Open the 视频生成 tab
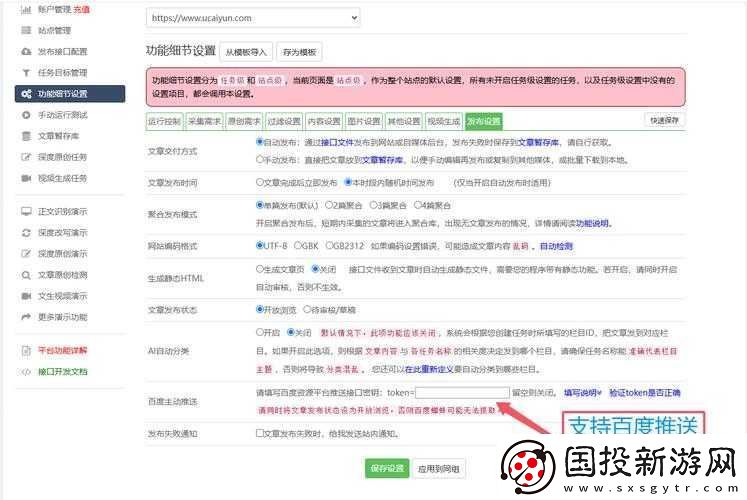 coord(444,121)
